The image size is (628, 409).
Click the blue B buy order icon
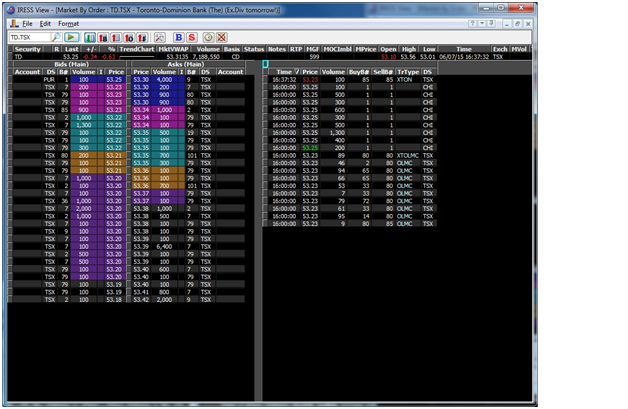(x=179, y=37)
